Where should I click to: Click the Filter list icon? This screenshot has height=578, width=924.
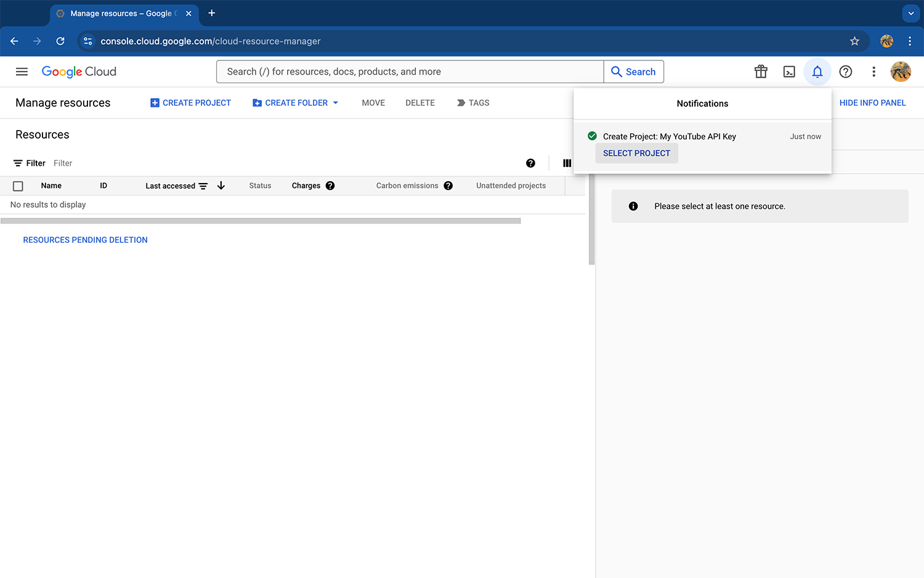coord(18,163)
